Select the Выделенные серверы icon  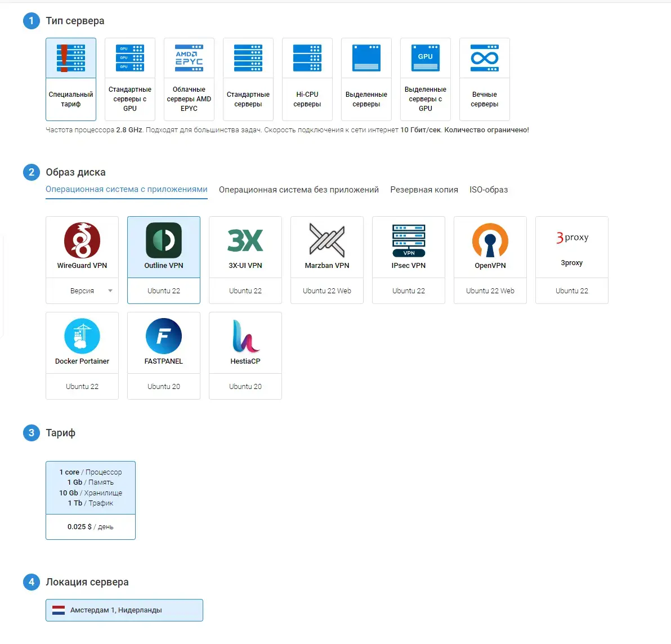click(x=366, y=58)
